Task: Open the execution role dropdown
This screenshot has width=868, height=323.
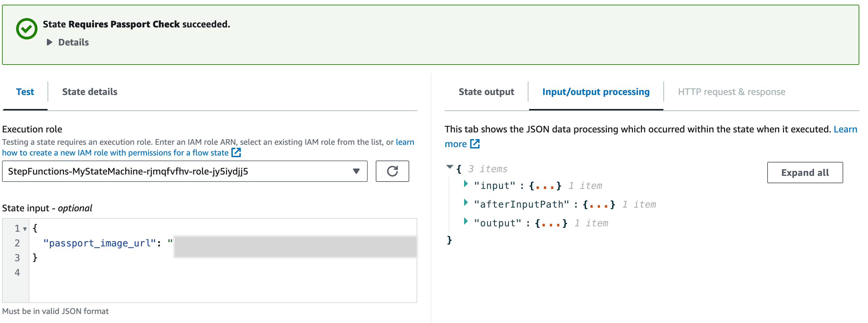Action: tap(185, 171)
